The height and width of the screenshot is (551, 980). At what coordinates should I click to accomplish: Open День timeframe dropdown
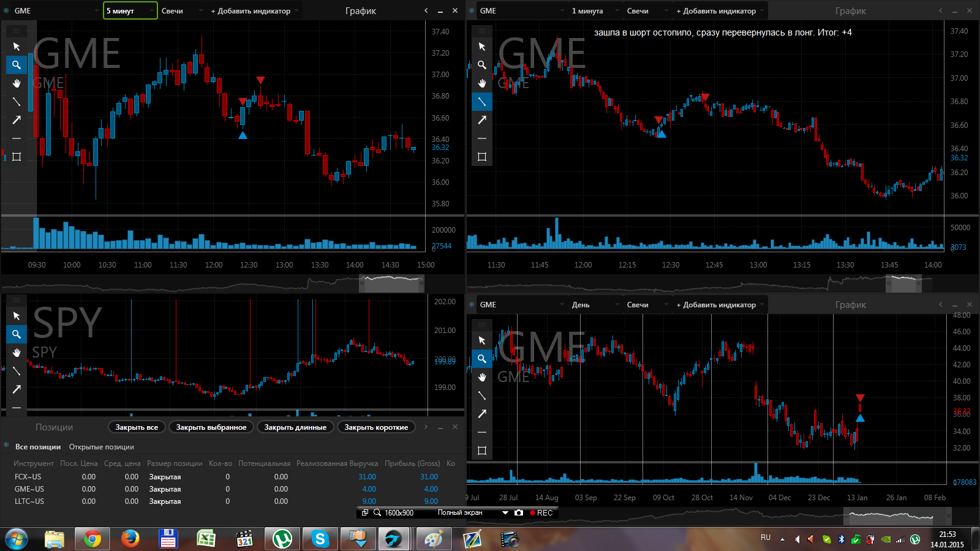pos(595,304)
